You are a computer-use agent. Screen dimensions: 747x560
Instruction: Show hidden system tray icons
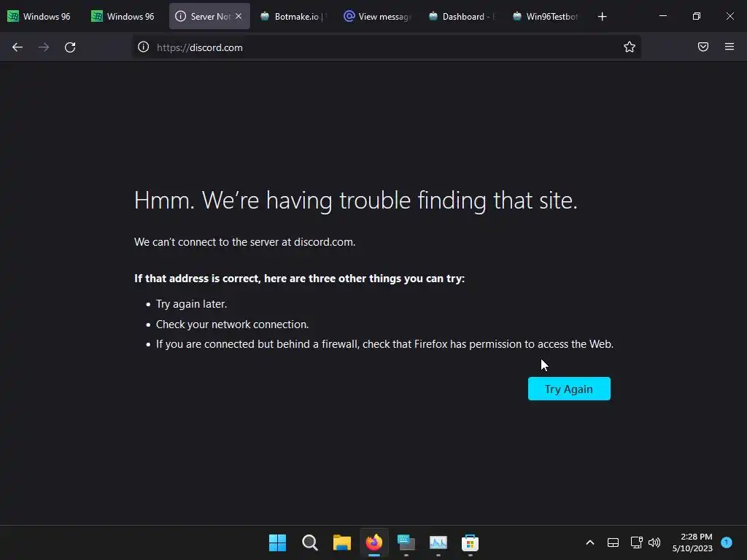pyautogui.click(x=589, y=542)
